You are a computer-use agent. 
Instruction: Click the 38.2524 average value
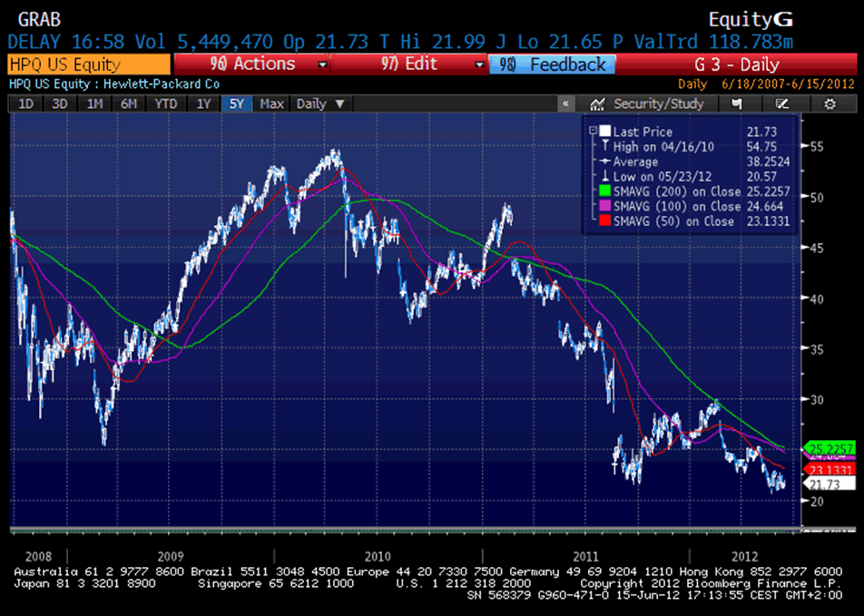[768, 161]
